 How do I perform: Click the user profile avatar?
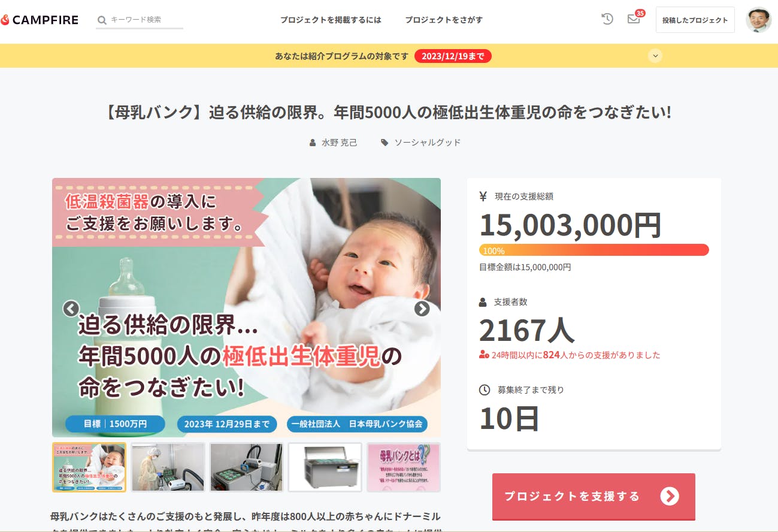pos(758,20)
